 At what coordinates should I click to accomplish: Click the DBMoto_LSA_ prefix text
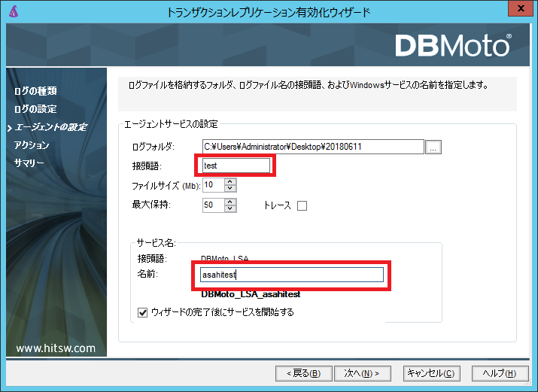tap(225, 258)
